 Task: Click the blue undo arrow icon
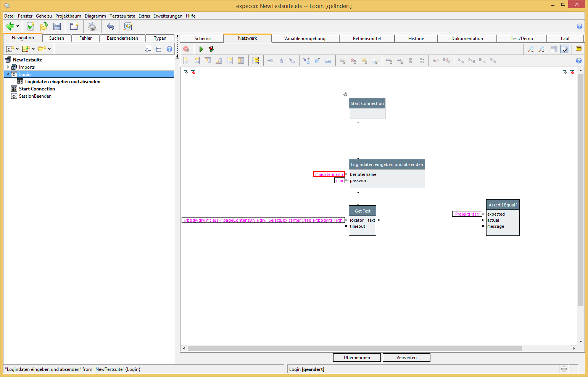(x=110, y=26)
